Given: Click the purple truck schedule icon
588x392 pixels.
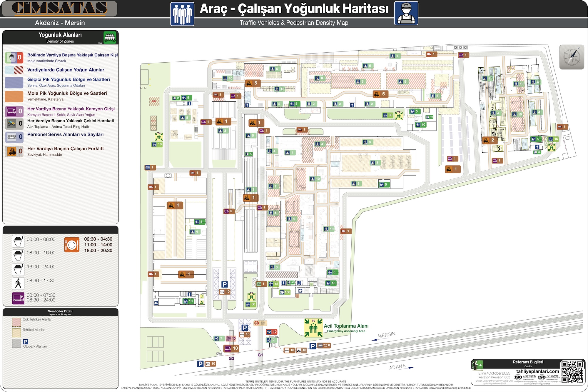Looking at the screenshot, I should (x=18, y=298).
